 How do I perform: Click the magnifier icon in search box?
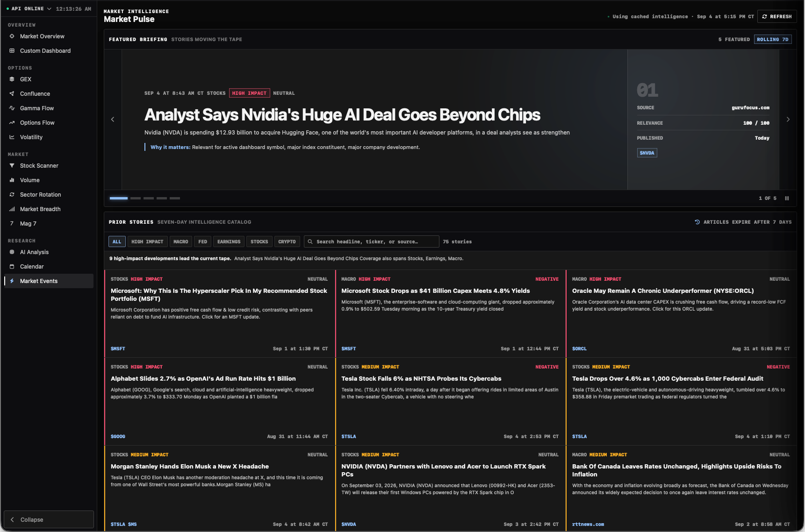(x=310, y=242)
